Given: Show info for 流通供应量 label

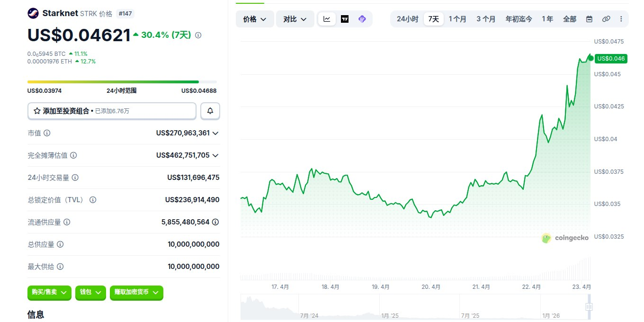Looking at the screenshot, I should (67, 222).
